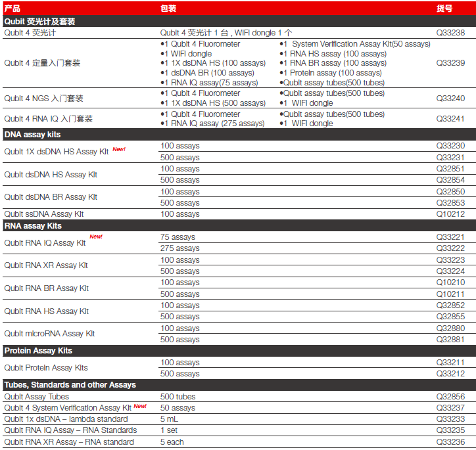Click Qubit ssDNA Assay Kit name
476x450 pixels.
[x=44, y=214]
